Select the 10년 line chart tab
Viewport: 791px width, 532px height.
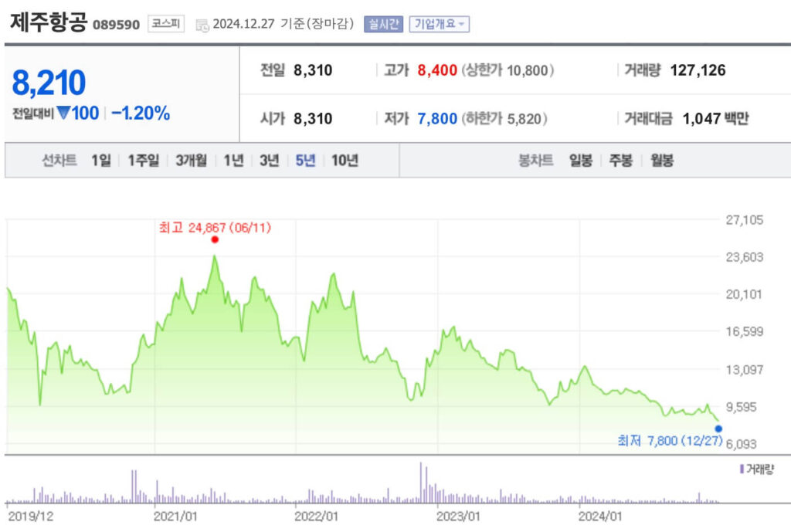[345, 161]
